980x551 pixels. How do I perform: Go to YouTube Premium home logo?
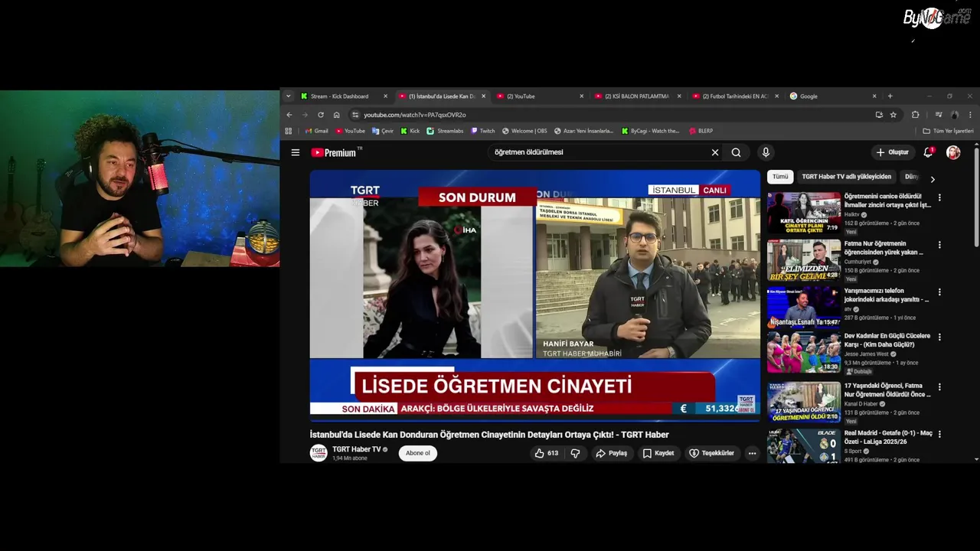coord(335,152)
